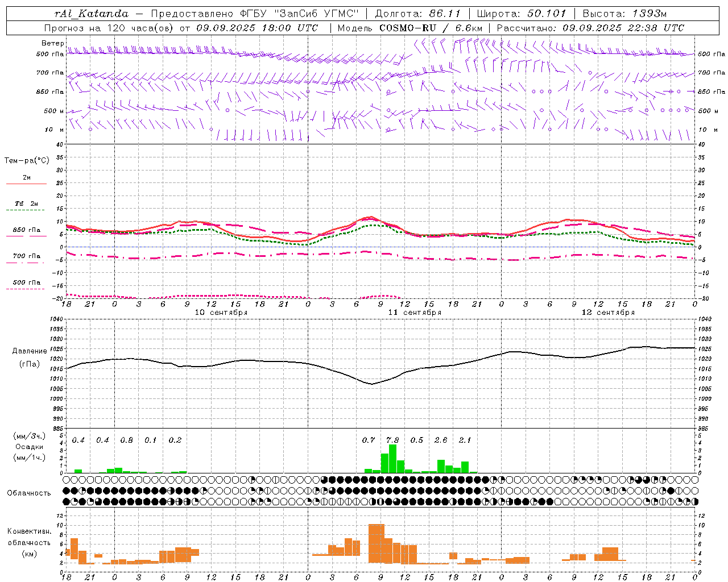Click the 500 м wind level label on left
Screen dimensions: 728x582
coord(54,111)
